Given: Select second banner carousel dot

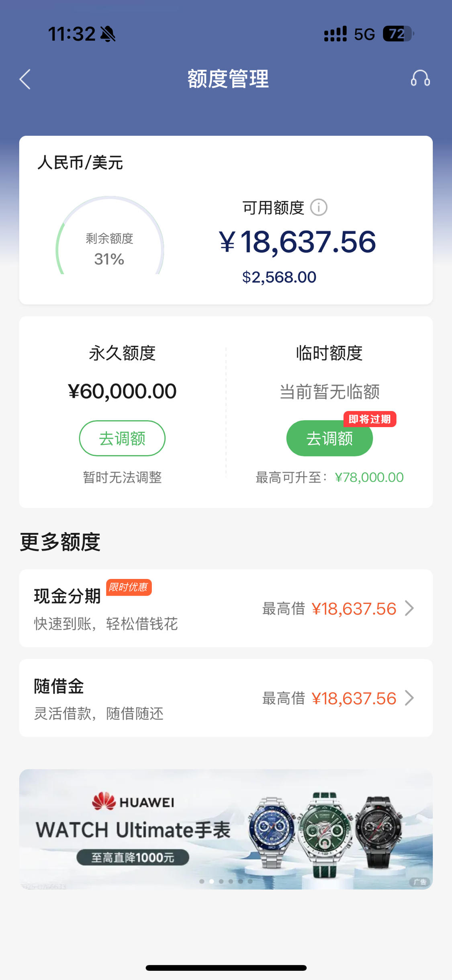Looking at the screenshot, I should click(x=211, y=881).
